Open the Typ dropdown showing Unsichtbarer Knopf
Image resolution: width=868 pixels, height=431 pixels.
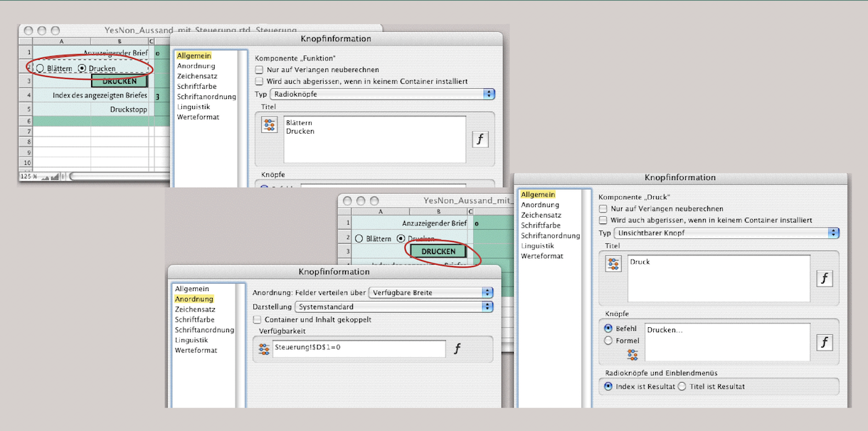726,233
